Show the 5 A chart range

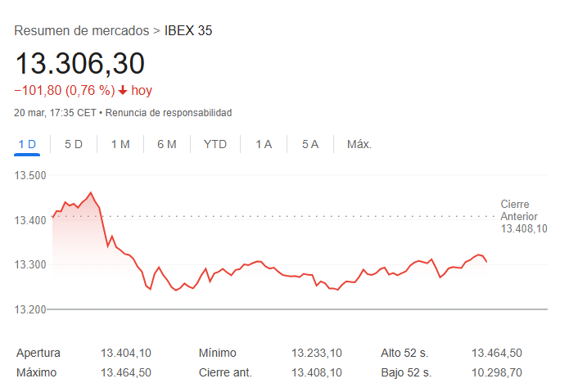pyautogui.click(x=309, y=144)
